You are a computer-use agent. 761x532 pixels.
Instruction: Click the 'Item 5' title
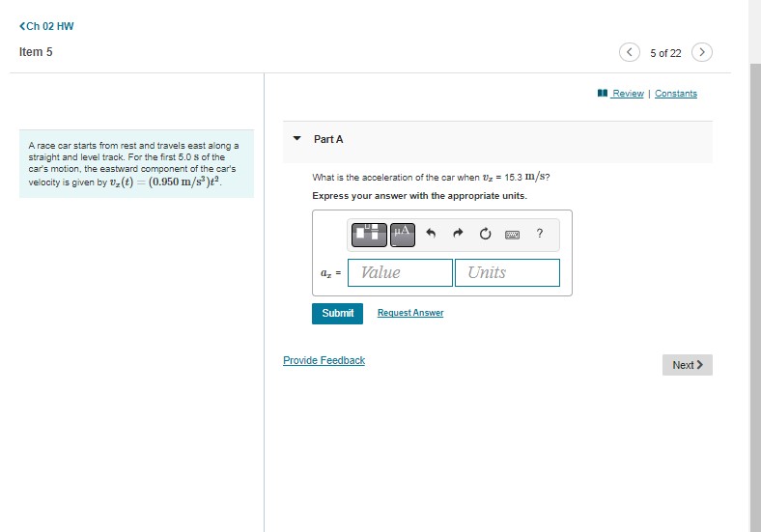36,52
